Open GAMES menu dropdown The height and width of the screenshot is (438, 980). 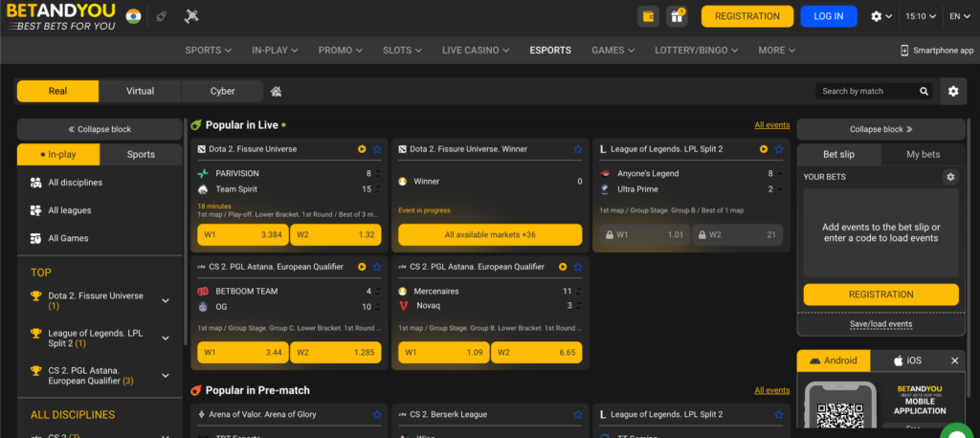point(613,51)
